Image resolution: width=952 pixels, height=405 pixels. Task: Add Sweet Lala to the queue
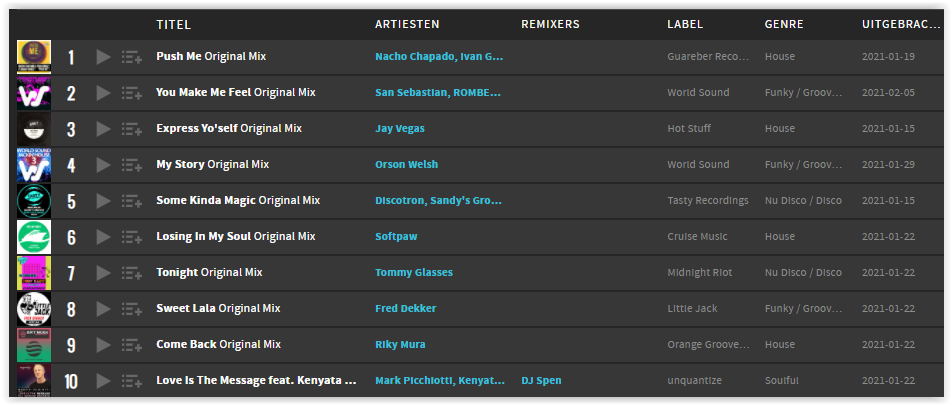[132, 308]
